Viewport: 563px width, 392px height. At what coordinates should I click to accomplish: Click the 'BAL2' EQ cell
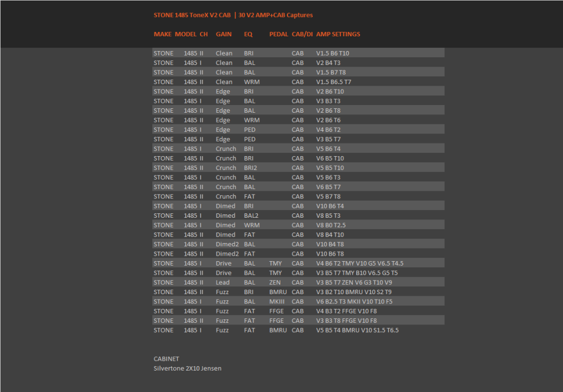[251, 216]
